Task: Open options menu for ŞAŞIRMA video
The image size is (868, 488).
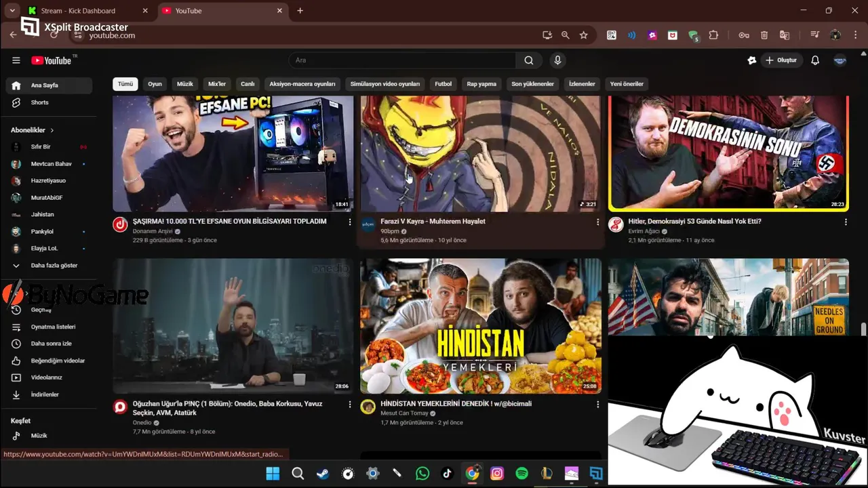Action: coord(350,222)
